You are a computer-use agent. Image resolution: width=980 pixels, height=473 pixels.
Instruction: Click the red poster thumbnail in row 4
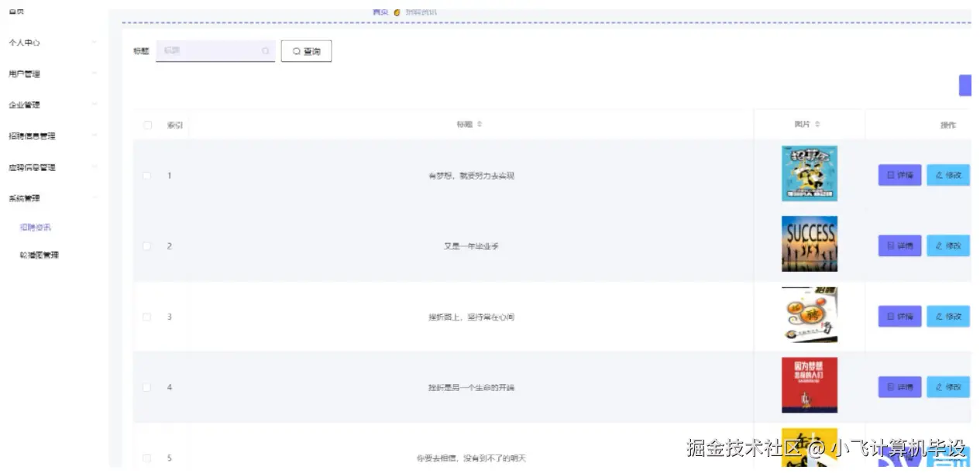pos(810,385)
